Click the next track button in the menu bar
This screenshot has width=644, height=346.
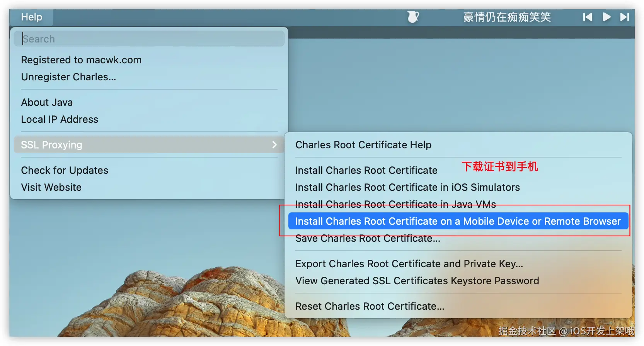click(625, 17)
